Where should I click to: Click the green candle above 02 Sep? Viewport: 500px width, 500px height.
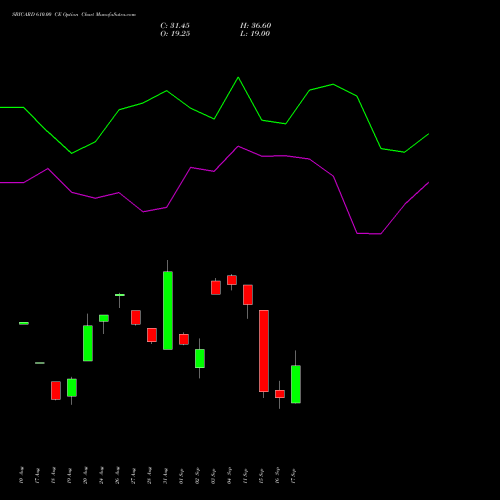(200, 358)
